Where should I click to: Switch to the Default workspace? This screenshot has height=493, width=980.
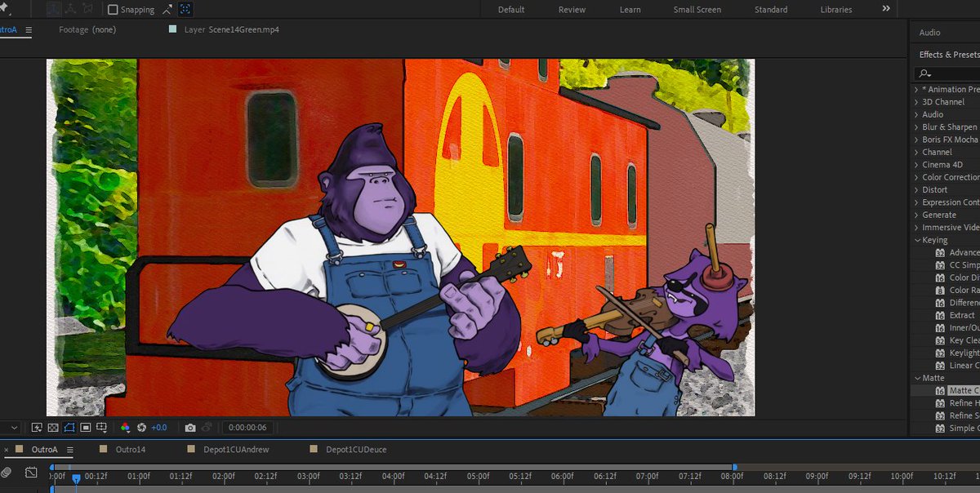pos(511,10)
